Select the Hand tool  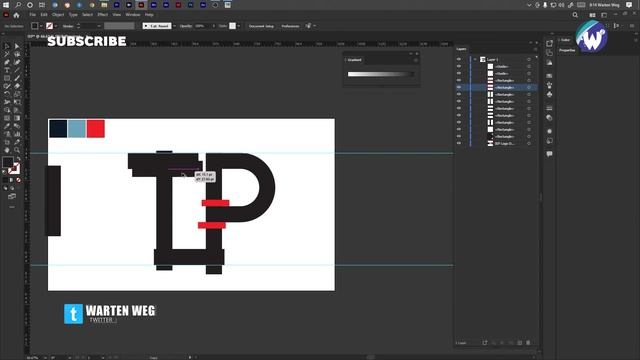pos(7,150)
